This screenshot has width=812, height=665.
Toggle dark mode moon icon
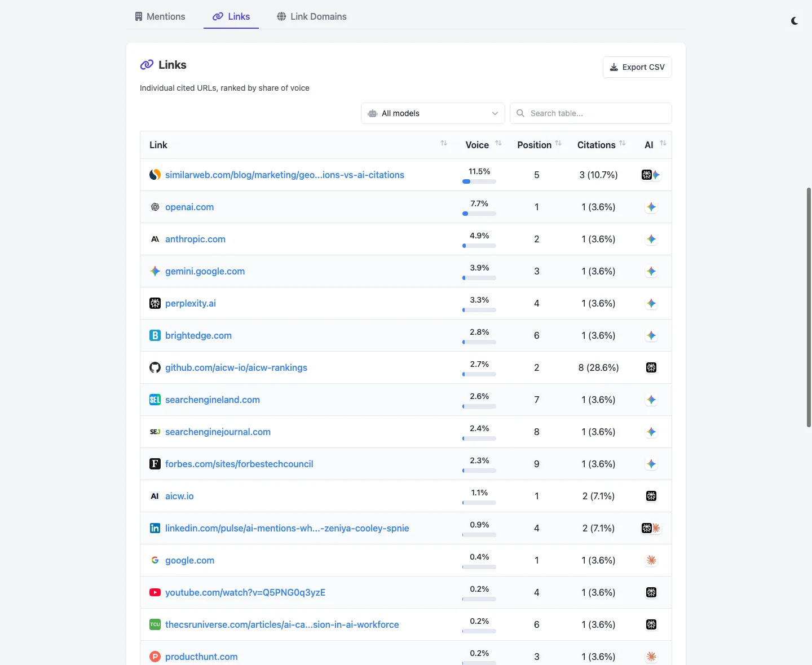(x=795, y=21)
